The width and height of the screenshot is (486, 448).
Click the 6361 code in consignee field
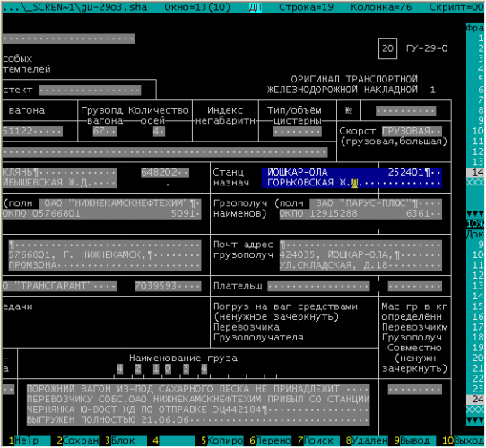418,213
